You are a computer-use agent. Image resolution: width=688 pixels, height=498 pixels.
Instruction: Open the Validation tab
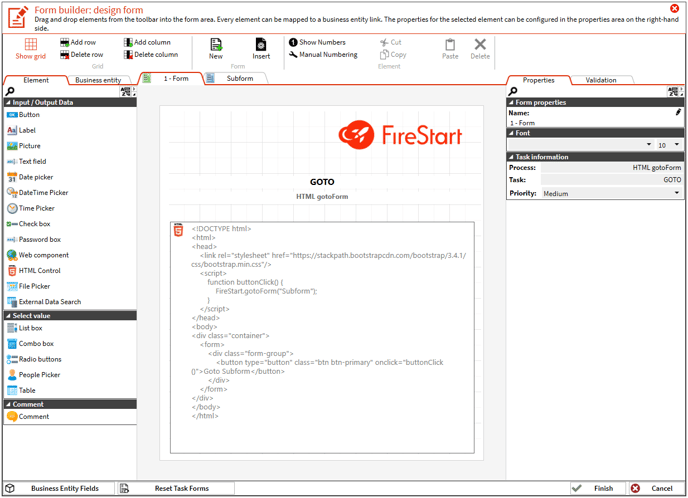[x=601, y=80]
